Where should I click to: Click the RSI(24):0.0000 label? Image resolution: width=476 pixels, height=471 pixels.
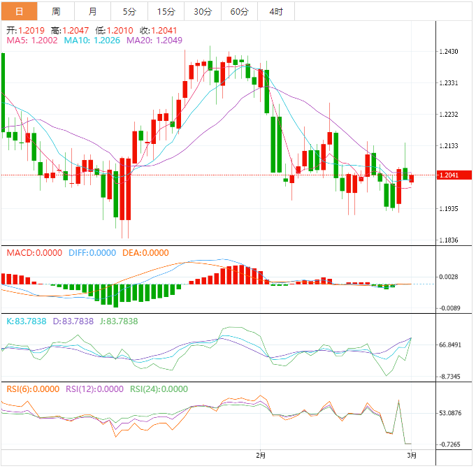click(159, 389)
